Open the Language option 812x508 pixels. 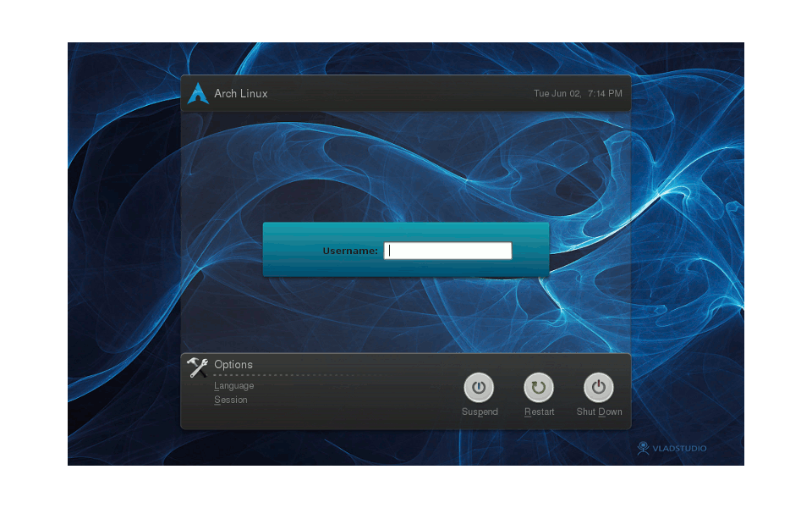click(x=234, y=386)
